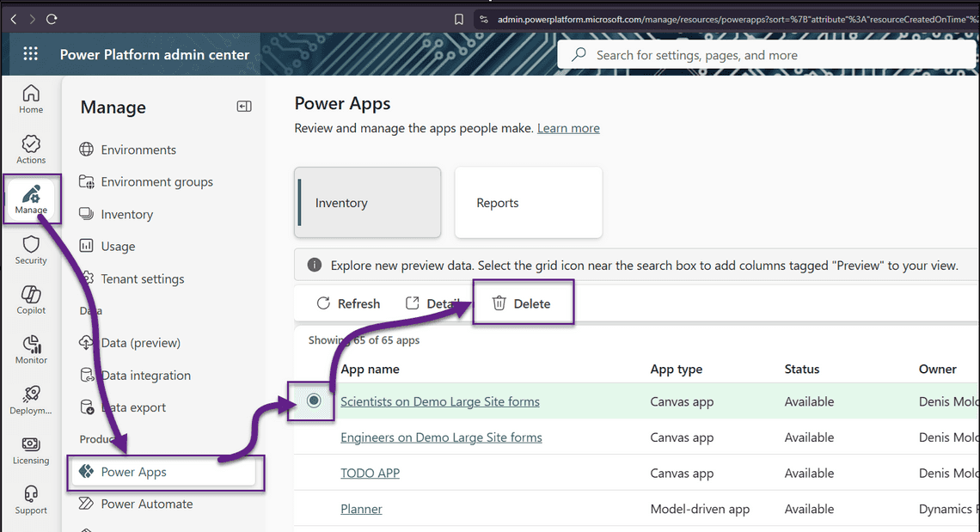Click the Learn more link
The width and height of the screenshot is (980, 532).
click(568, 127)
